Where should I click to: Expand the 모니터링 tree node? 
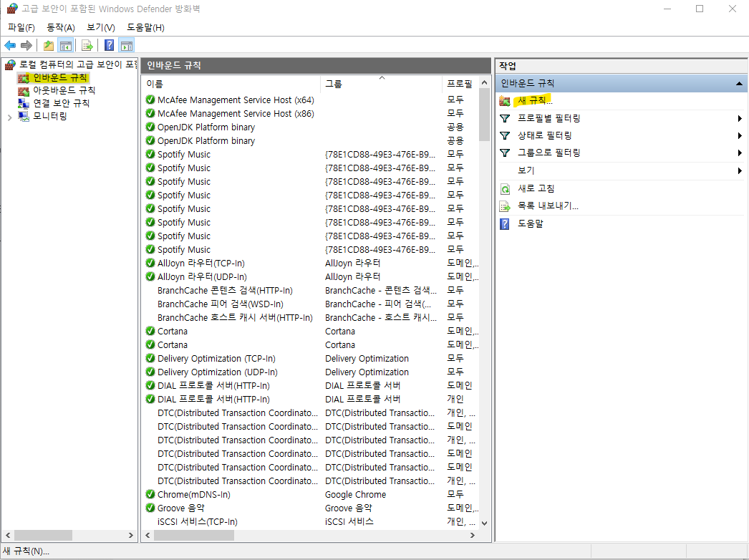pyautogui.click(x=9, y=117)
